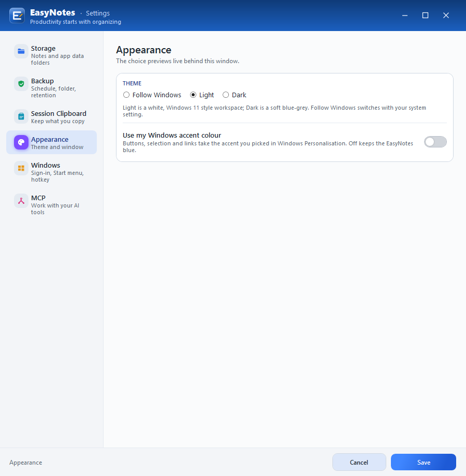This screenshot has height=476, width=466.
Task: Close the EasyNotes Settings window
Action: coord(446,15)
